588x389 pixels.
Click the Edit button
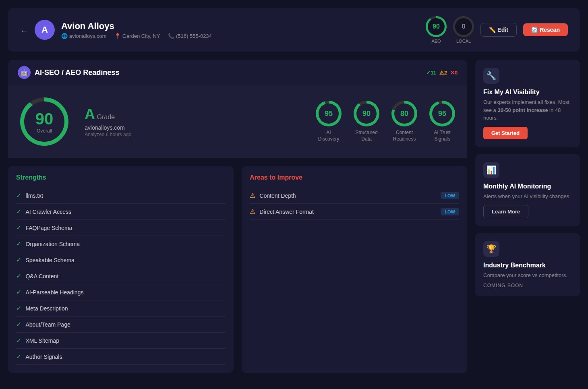498,30
